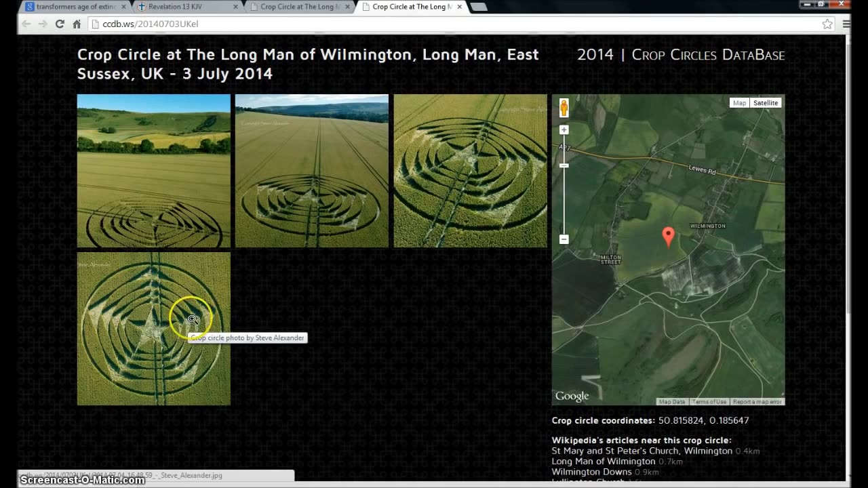The image size is (868, 488).
Task: Switch the map to Map view
Action: (x=739, y=103)
